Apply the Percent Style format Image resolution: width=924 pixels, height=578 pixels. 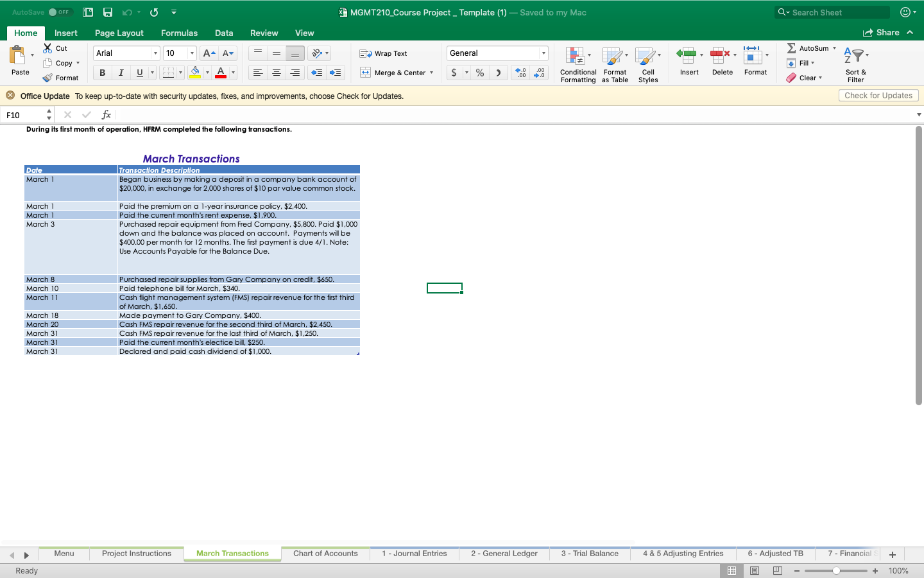point(479,73)
